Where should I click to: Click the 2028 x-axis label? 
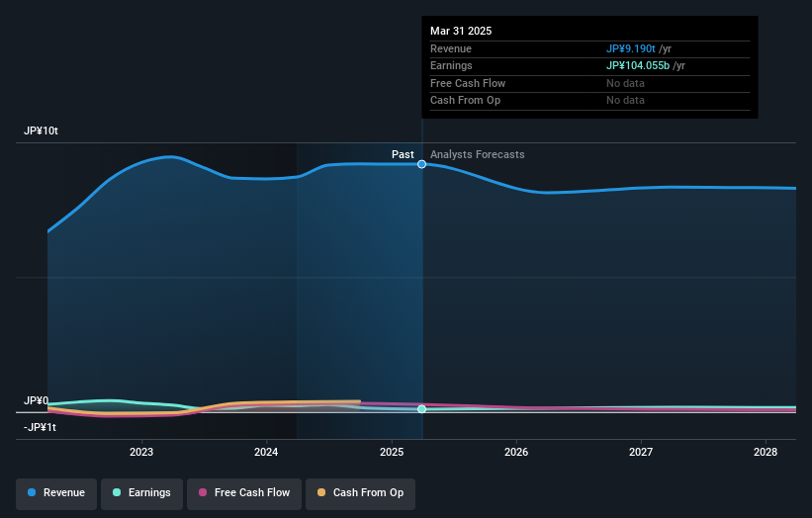(x=766, y=452)
